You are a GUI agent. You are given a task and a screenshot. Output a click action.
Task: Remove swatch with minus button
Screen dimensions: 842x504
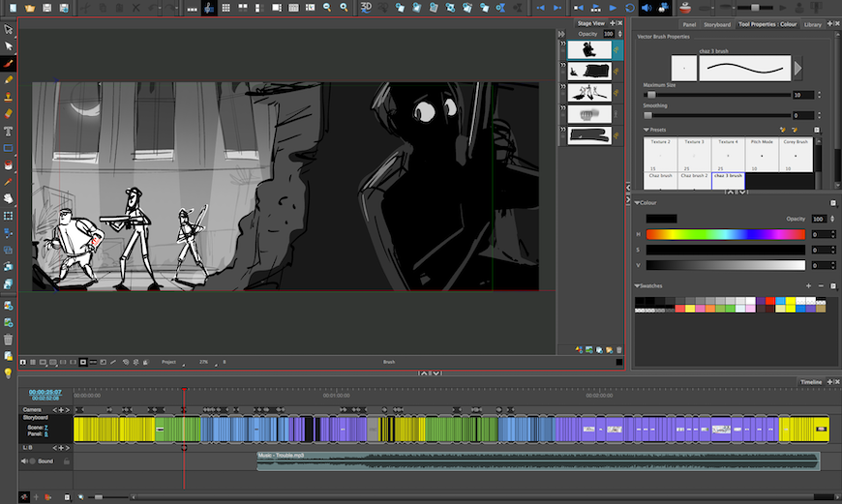[x=821, y=286]
